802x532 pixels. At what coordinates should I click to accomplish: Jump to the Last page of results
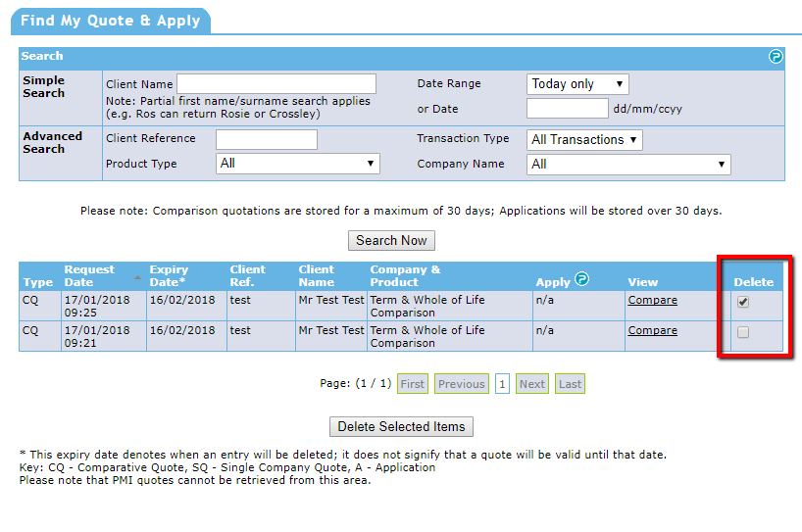coord(570,384)
